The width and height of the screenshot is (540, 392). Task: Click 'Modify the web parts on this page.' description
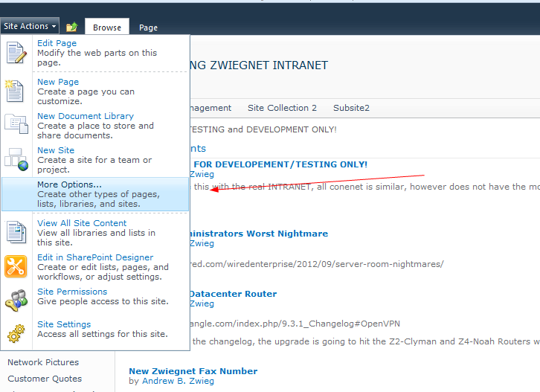pyautogui.click(x=97, y=58)
